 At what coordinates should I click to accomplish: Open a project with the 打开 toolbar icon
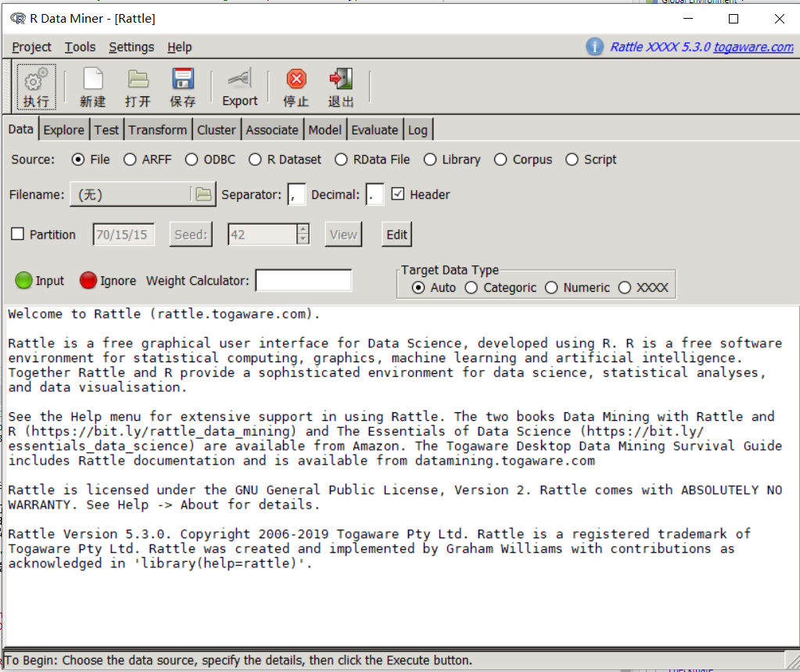tap(138, 84)
